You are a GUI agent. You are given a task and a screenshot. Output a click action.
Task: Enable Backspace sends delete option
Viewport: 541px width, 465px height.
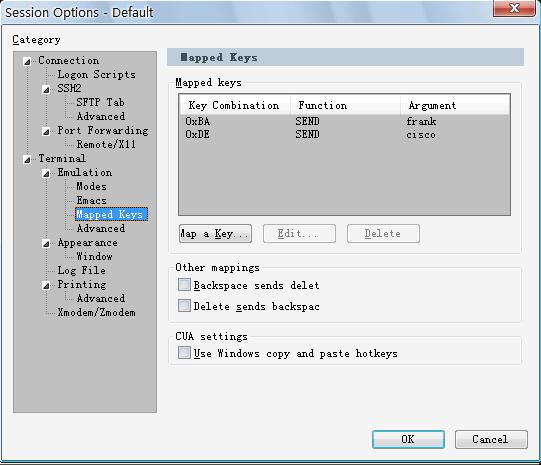[184, 285]
